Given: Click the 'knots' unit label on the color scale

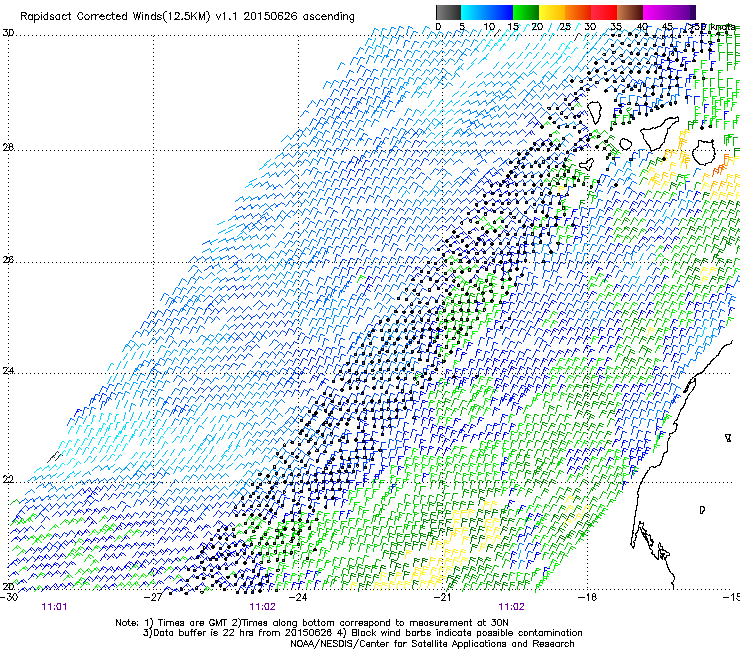Looking at the screenshot, I should pos(722,27).
